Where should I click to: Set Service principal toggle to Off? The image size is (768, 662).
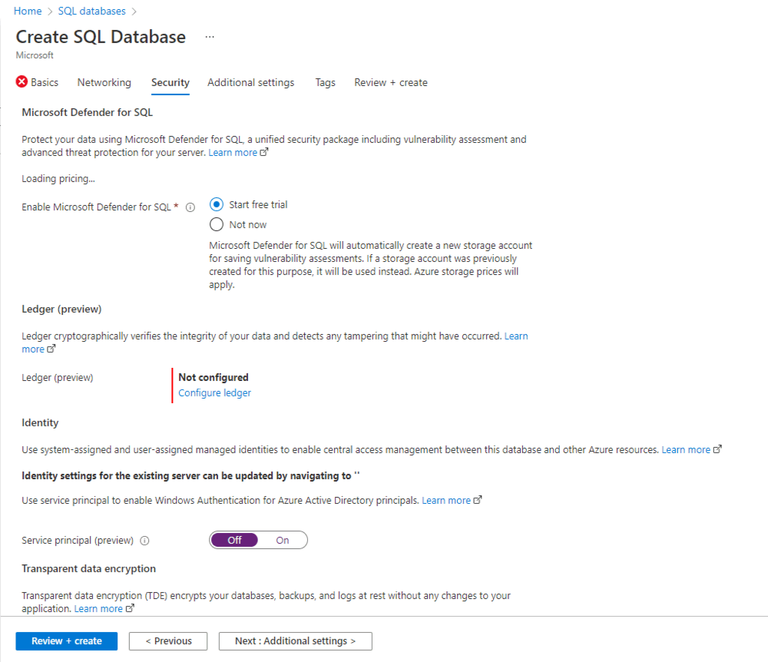[x=235, y=540]
